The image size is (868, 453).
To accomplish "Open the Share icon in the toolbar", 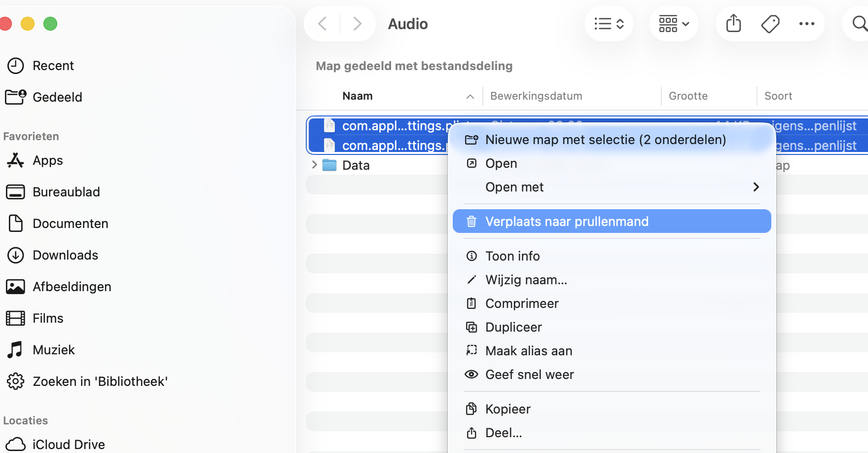I will point(733,23).
